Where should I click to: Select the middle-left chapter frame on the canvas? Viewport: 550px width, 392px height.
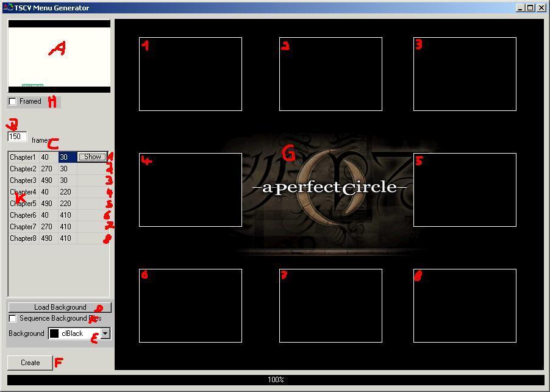tap(190, 190)
